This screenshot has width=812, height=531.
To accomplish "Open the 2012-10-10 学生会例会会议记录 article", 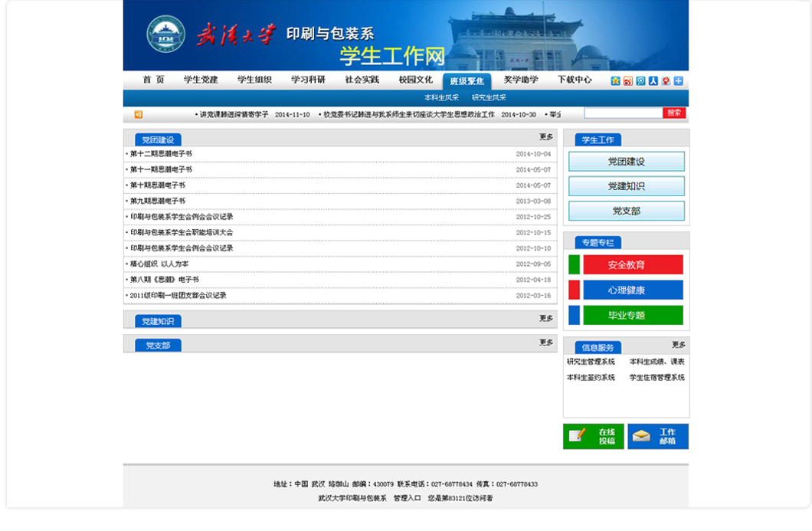I will [182, 248].
